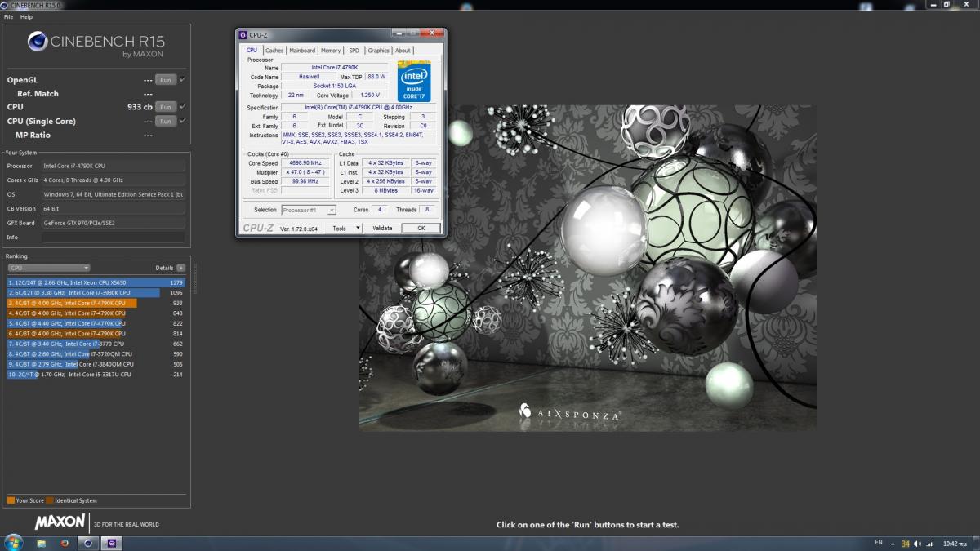
Task: Click the MAXON logo at the bottom
Action: [x=60, y=521]
